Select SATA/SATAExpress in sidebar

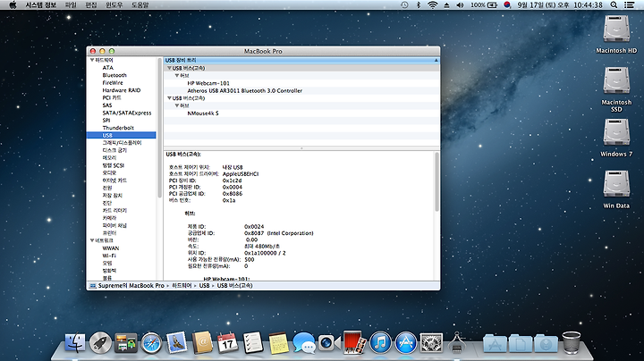pos(127,113)
